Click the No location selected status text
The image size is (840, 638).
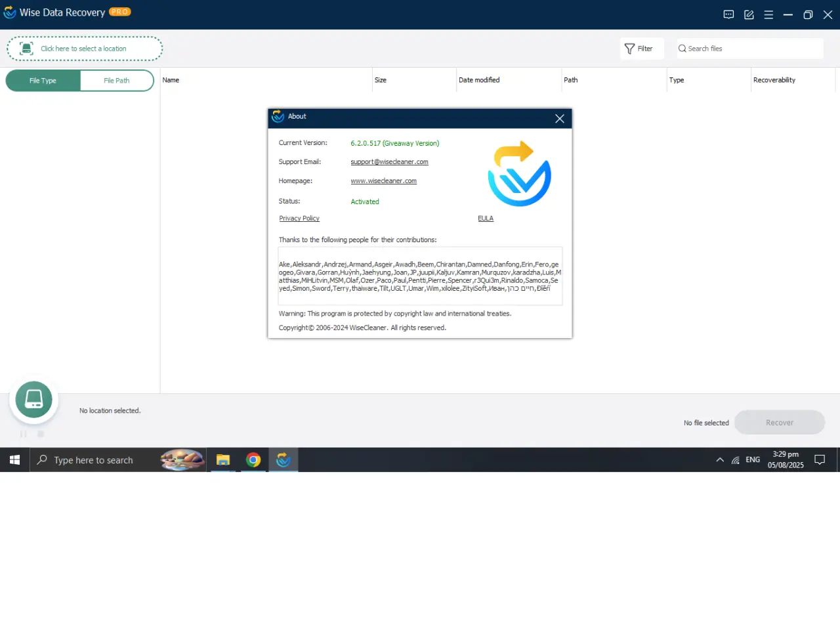click(x=110, y=411)
